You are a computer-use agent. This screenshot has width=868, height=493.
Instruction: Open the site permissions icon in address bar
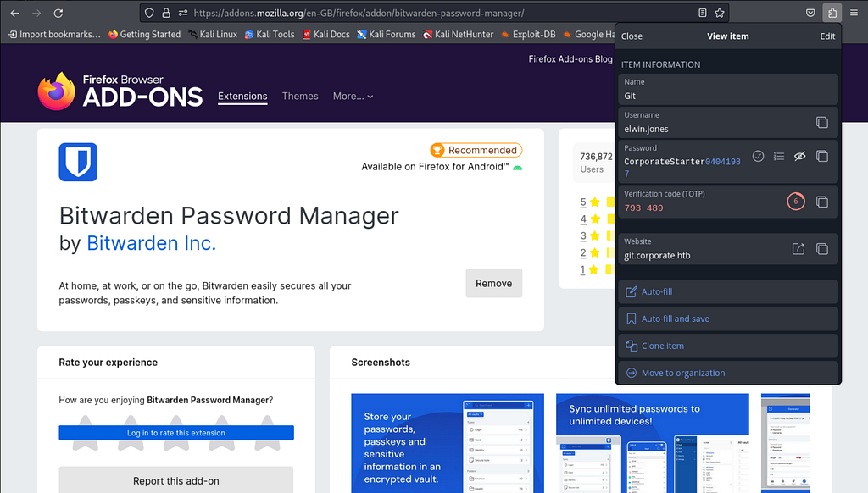pyautogui.click(x=183, y=13)
